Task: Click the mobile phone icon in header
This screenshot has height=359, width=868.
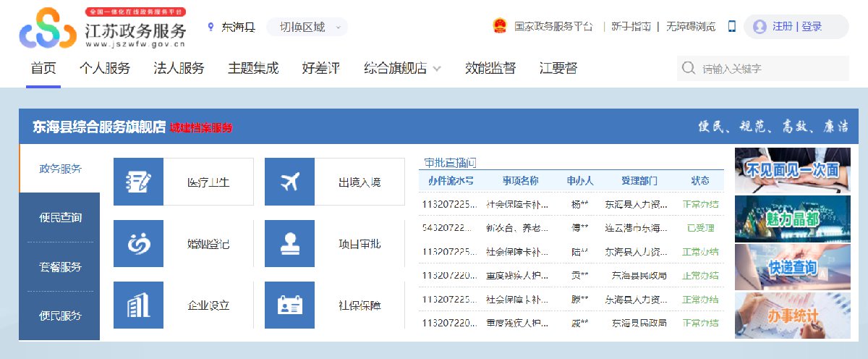Action: point(731,27)
